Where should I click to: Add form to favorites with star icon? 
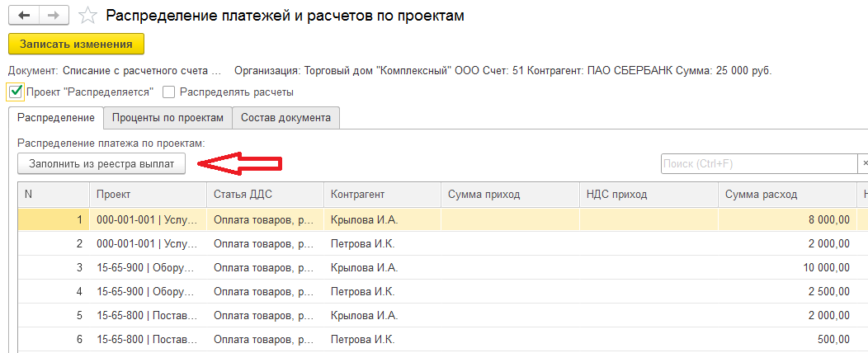tap(86, 16)
